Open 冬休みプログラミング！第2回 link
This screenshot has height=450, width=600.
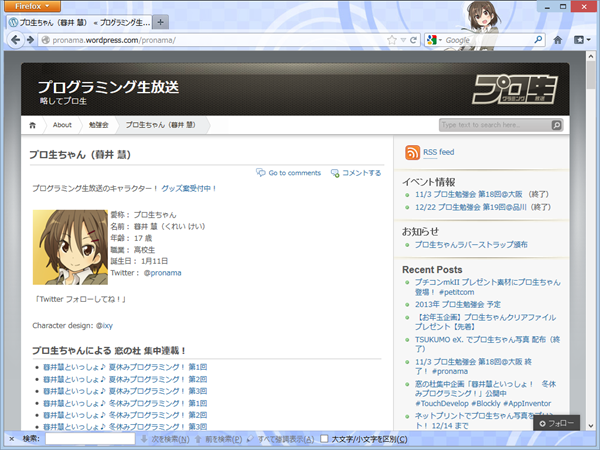125,415
